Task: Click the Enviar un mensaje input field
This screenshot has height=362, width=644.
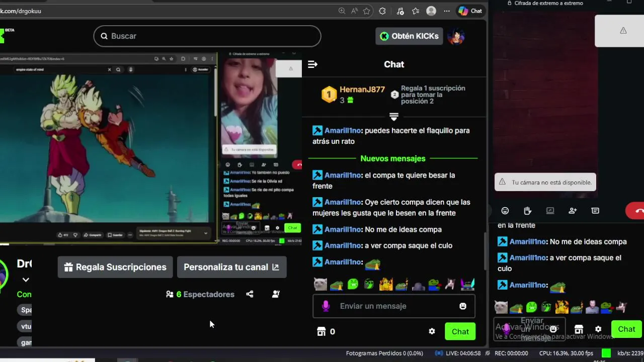Action: [394, 306]
